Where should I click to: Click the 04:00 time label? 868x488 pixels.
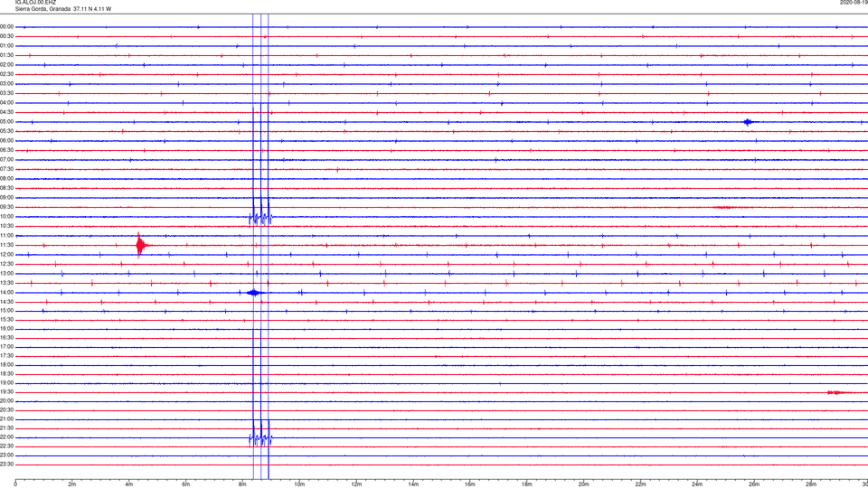pyautogui.click(x=7, y=102)
